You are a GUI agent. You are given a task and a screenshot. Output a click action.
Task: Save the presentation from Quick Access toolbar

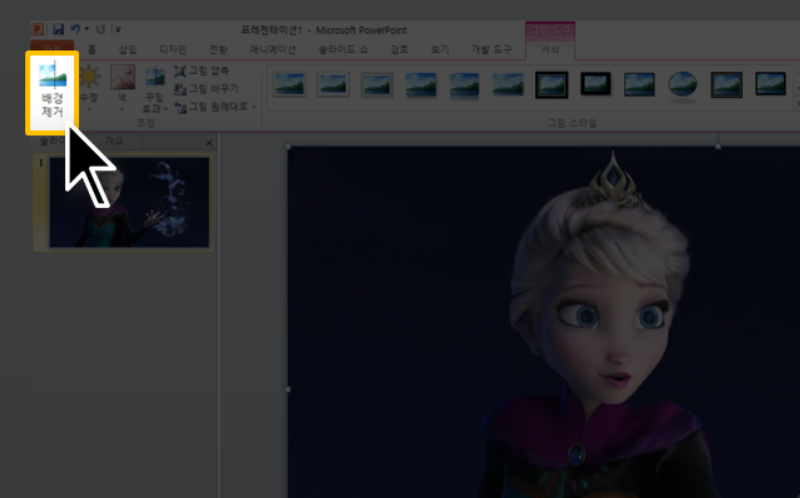pyautogui.click(x=58, y=29)
